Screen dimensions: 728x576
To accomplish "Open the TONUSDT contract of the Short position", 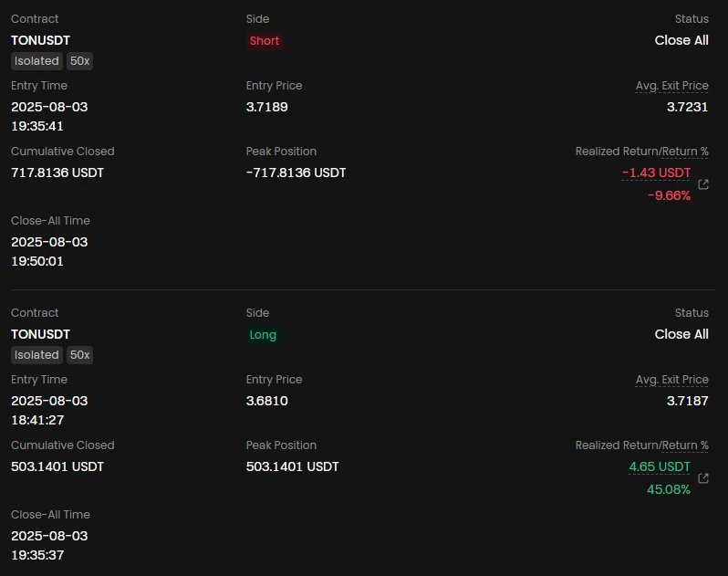I will [40, 40].
